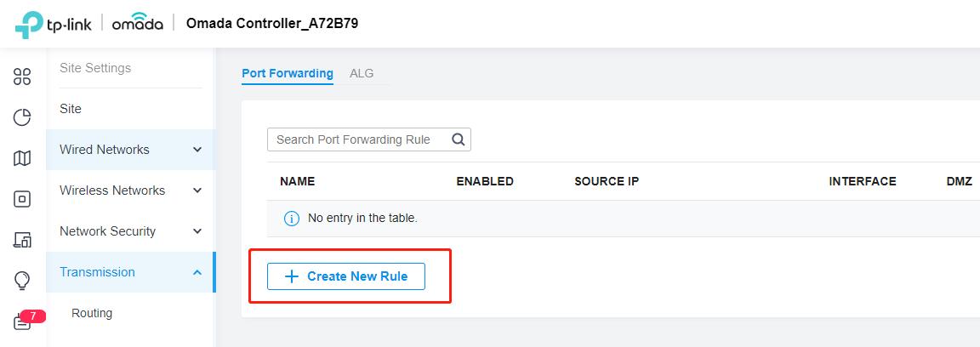The image size is (980, 347).
Task: Open the Logs icon with badge 7
Action: (22, 321)
